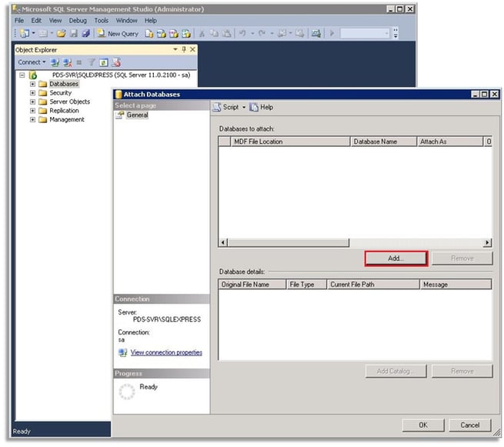504x447 pixels.
Task: Close the Object Explorer panel
Action: (192, 49)
